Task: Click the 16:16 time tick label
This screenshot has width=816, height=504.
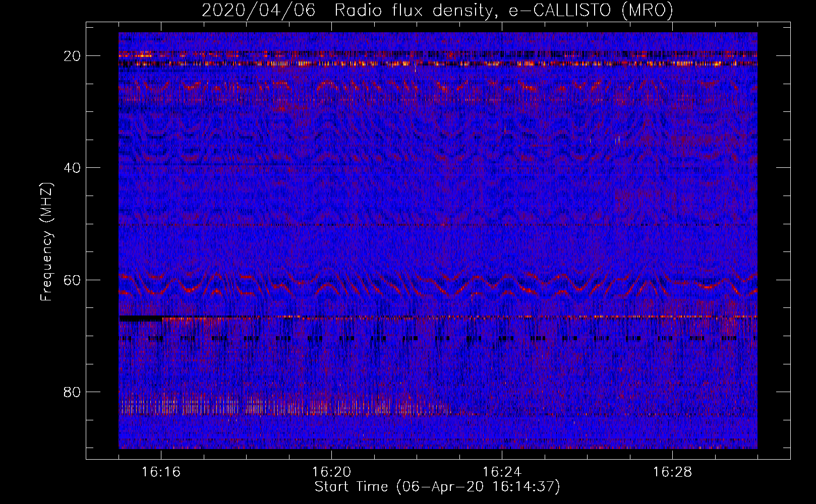Action: click(x=161, y=472)
